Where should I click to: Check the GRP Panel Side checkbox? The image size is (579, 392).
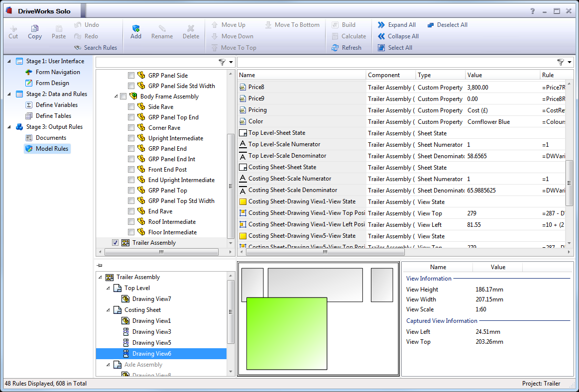[131, 75]
